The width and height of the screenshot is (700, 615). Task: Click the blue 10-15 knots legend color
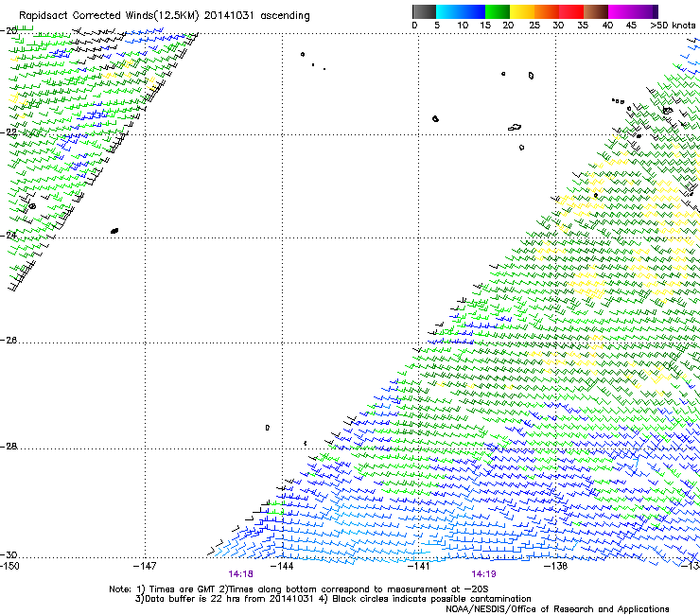click(473, 11)
